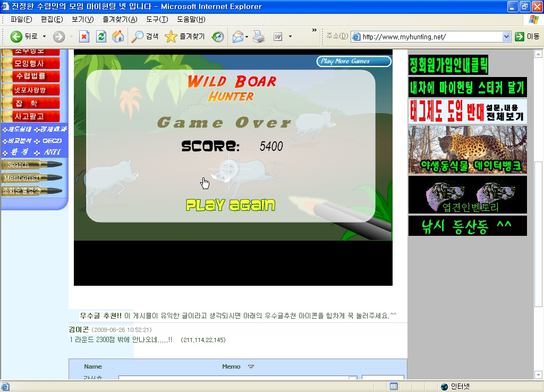Refresh the page with the toolbar icon
Viewport: 544px width, 392px height.
coord(101,37)
